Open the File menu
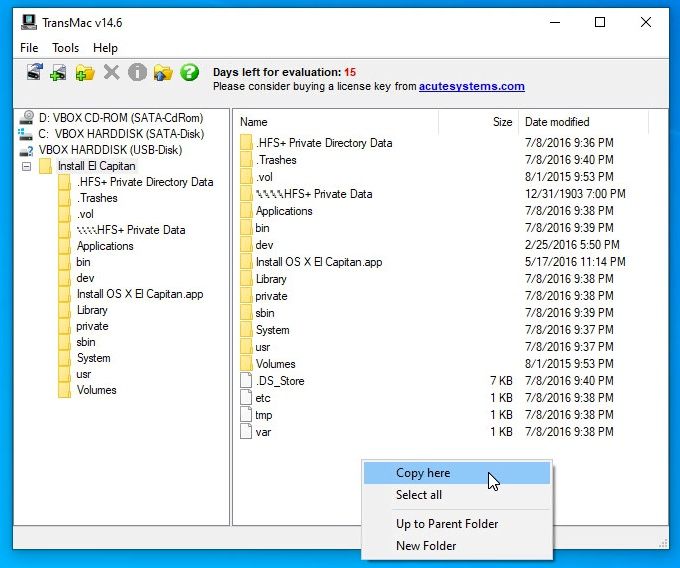Screen dimensions: 680x568 [x=29, y=48]
